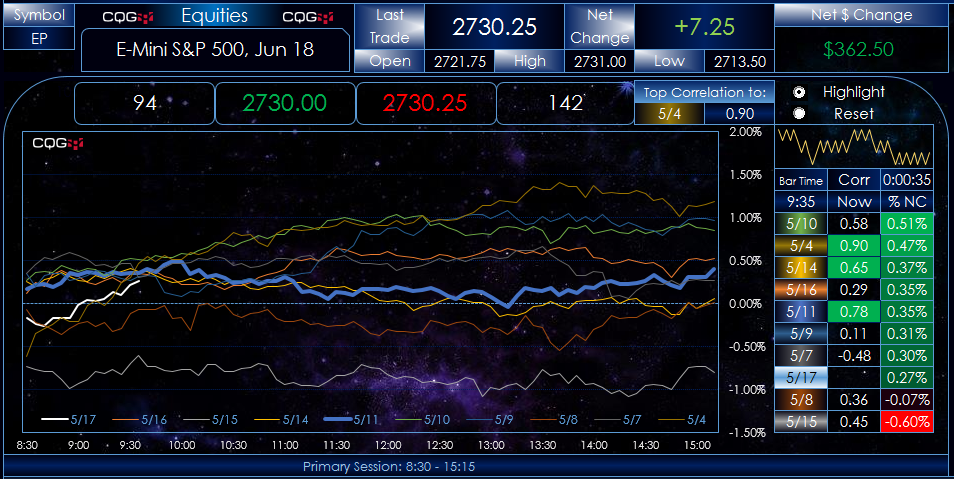Click the green 2730.00 bid price box
Viewport: 954px width, 479px height.
pyautogui.click(x=286, y=103)
